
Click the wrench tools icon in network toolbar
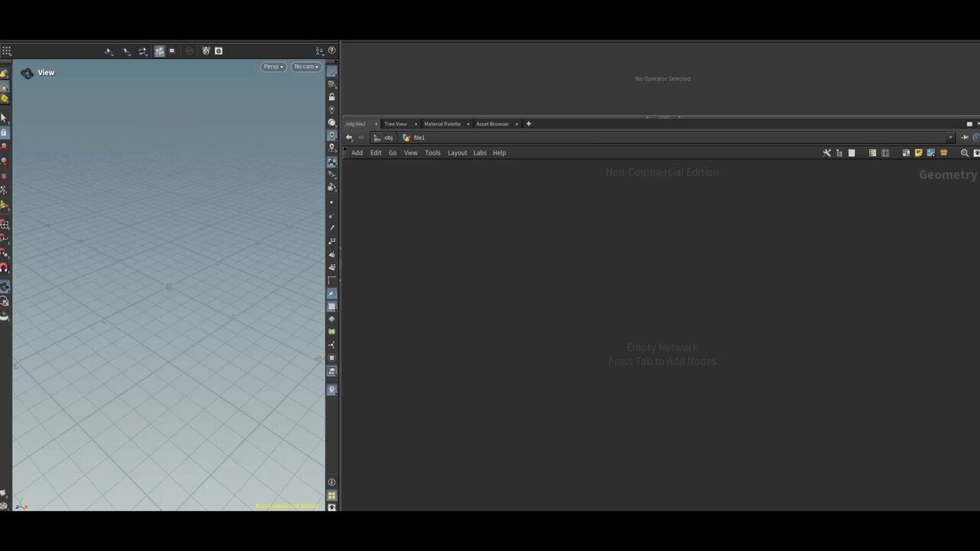click(827, 153)
